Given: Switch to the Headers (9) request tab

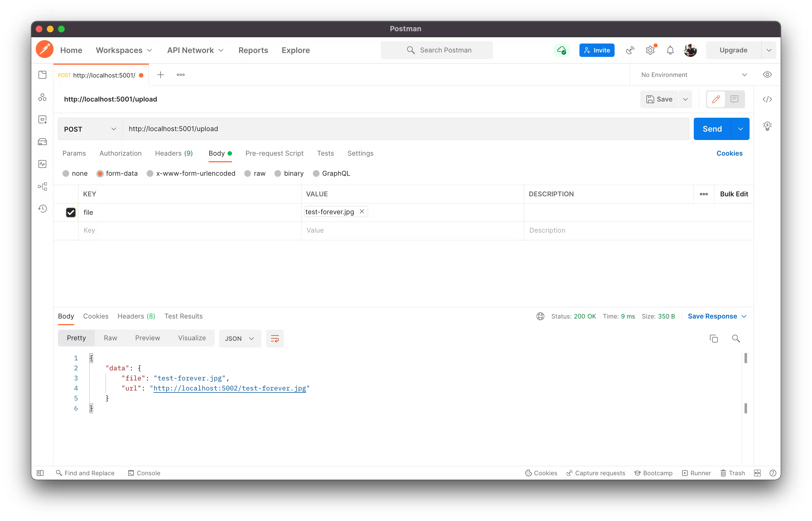Looking at the screenshot, I should coord(174,153).
